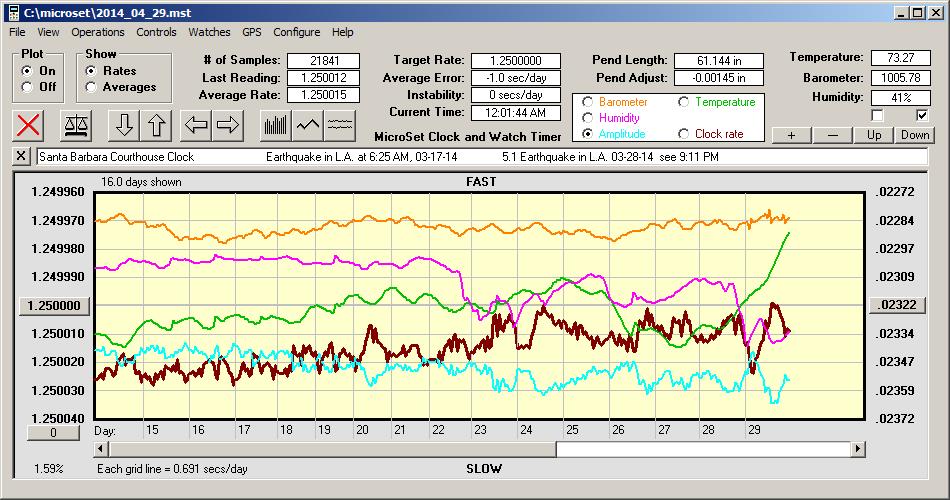Image resolution: width=950 pixels, height=500 pixels.
Task: Select Show Averages radio button
Action: (x=91, y=87)
